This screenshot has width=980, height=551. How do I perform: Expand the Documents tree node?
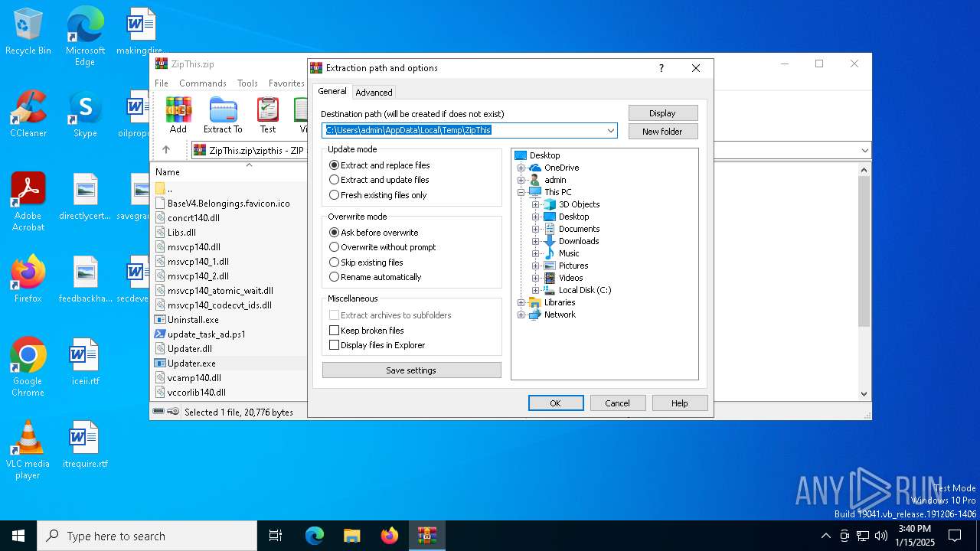536,229
